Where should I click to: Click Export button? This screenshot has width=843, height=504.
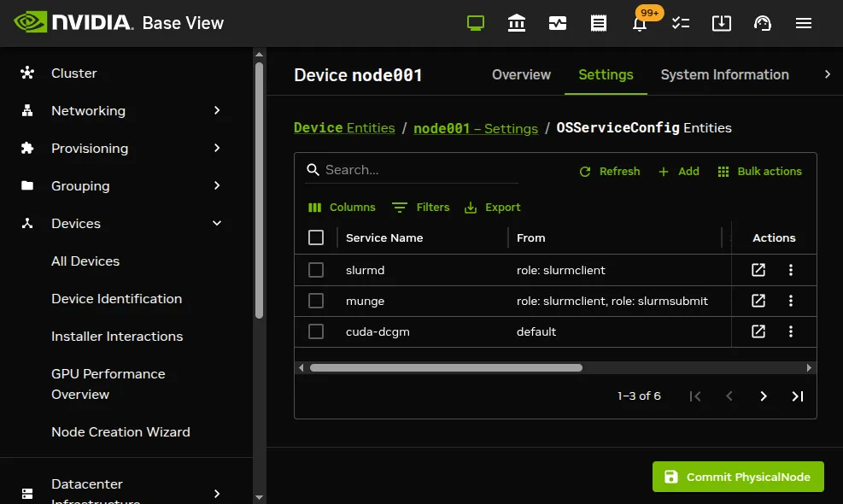tap(492, 207)
